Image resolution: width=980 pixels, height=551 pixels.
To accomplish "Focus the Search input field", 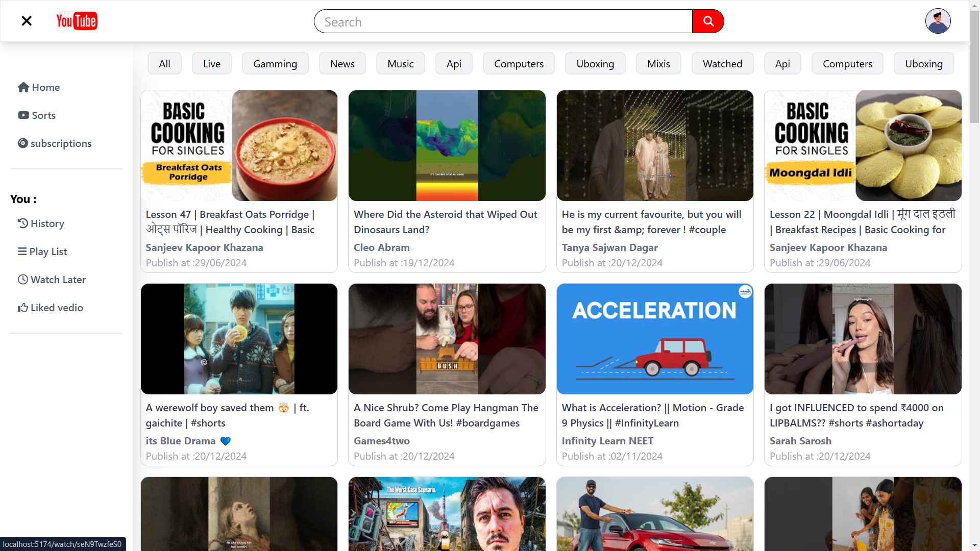I will pos(503,21).
